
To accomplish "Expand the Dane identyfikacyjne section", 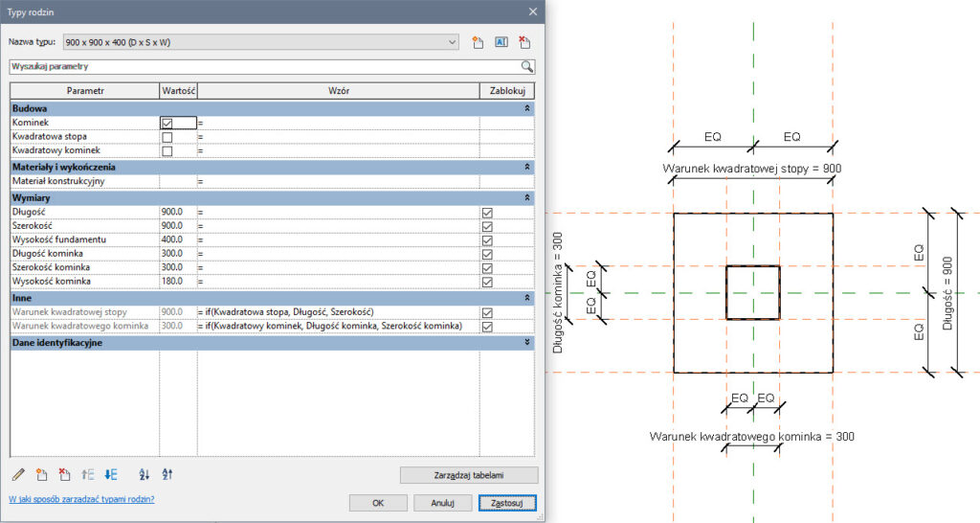I will (528, 342).
